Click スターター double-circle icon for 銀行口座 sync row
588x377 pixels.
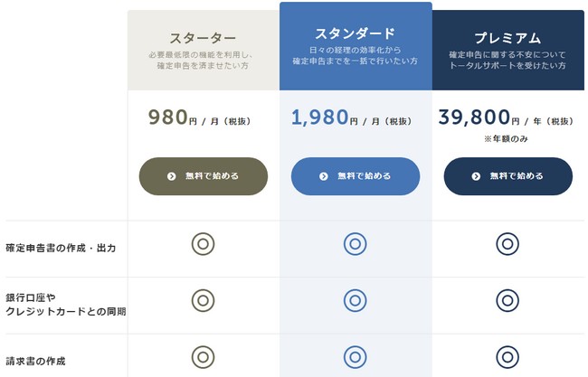[203, 300]
